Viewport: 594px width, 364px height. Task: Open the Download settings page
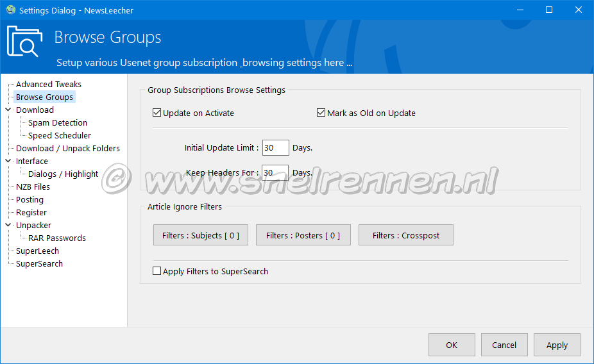pos(35,110)
